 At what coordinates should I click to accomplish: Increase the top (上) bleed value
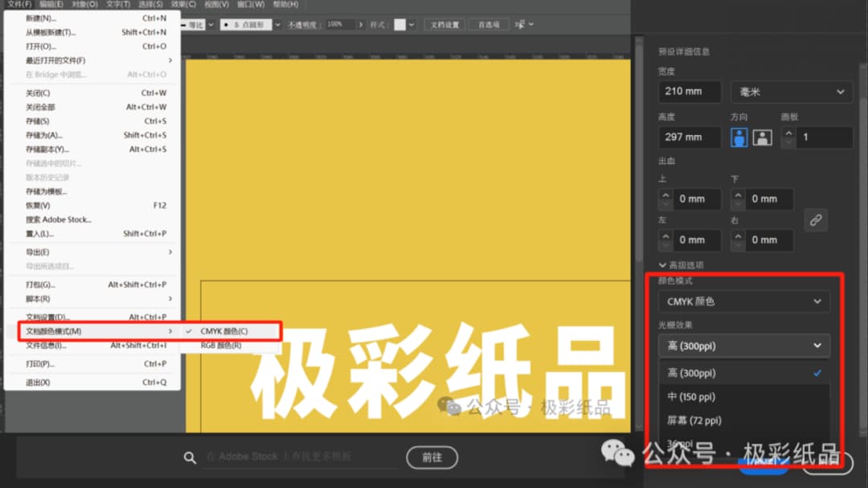665,195
